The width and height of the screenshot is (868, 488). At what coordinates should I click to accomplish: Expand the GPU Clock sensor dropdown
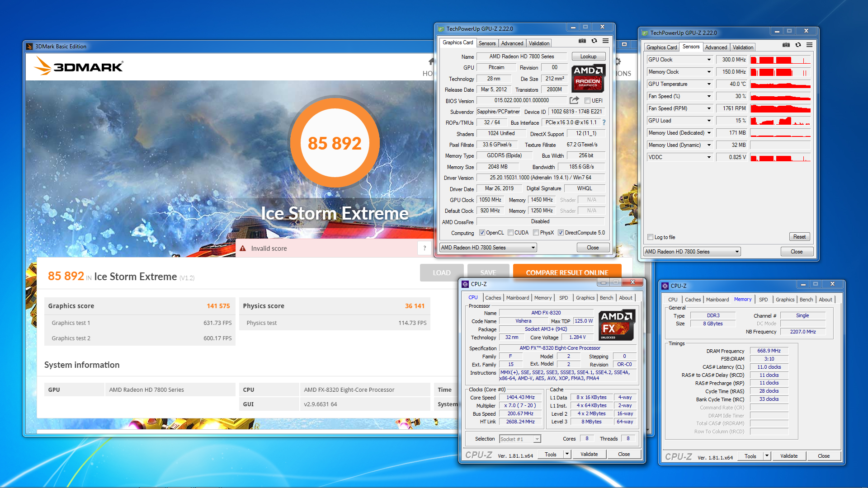tap(709, 60)
